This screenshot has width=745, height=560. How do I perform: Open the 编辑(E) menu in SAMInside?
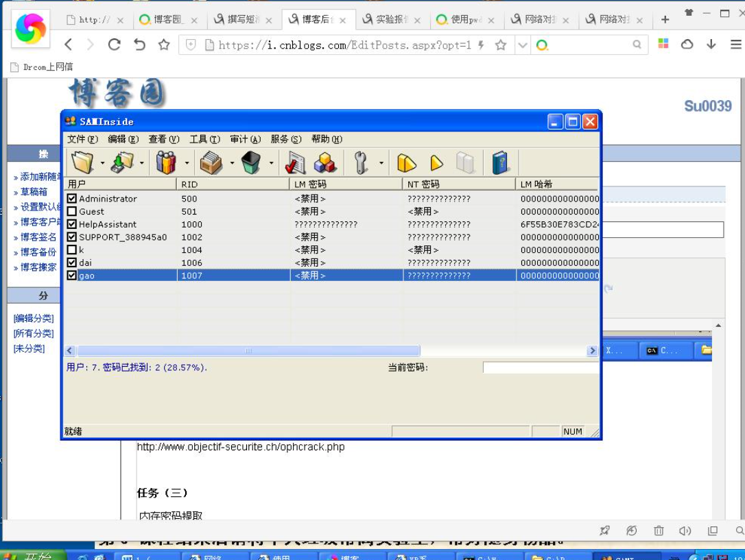click(123, 139)
